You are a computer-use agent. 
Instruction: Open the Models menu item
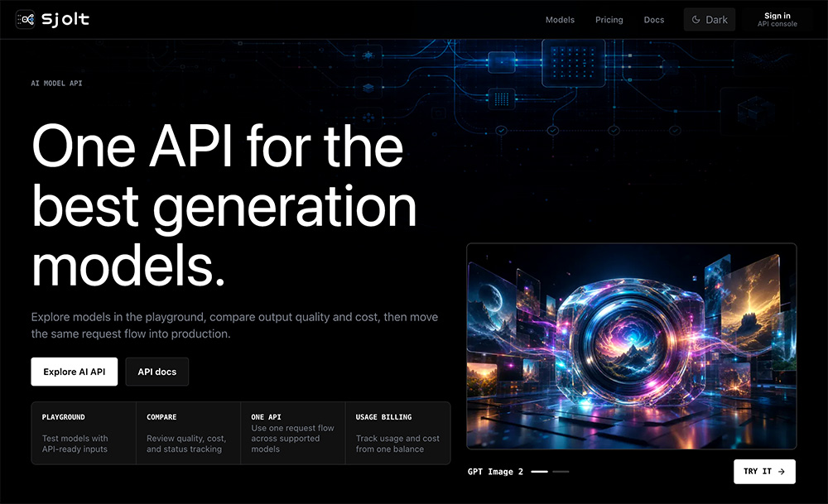(x=560, y=20)
